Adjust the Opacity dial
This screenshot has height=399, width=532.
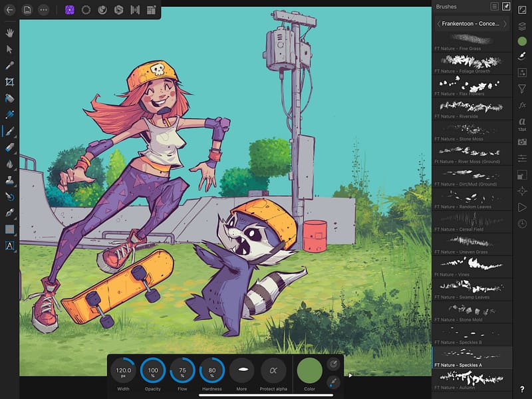coord(153,370)
